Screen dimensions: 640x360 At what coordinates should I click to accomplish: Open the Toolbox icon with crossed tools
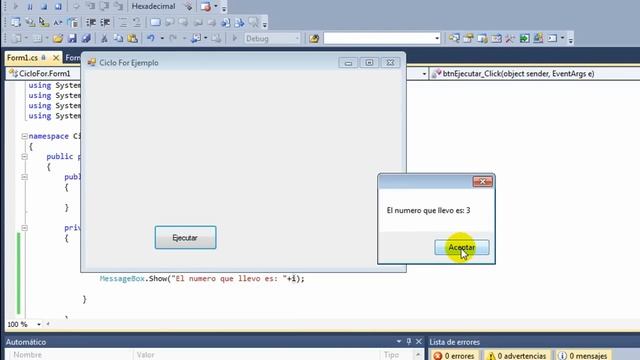click(x=510, y=38)
